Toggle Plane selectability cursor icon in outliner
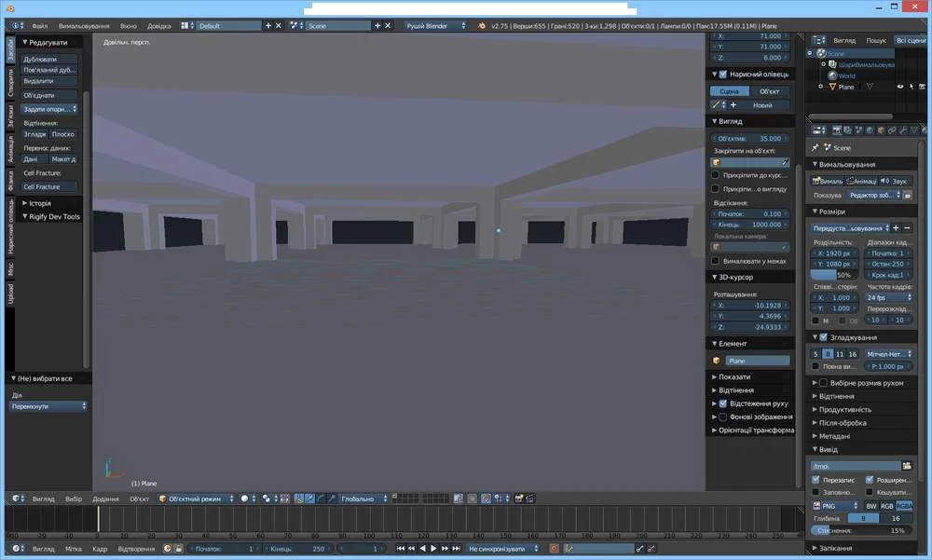The width and height of the screenshot is (932, 560). pyautogui.click(x=911, y=87)
